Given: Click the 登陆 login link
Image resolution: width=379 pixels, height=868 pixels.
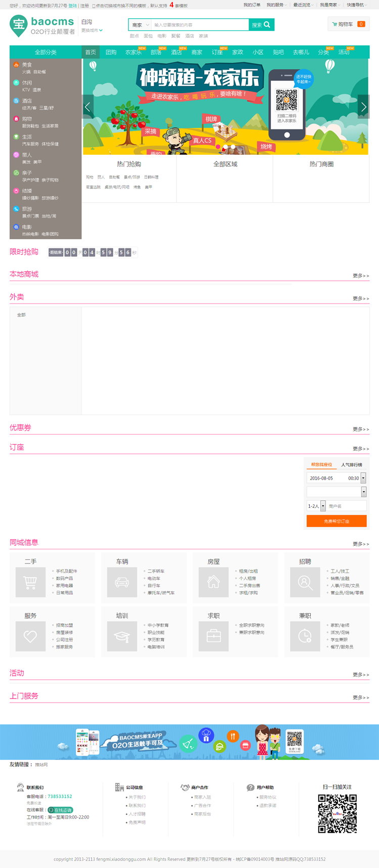Looking at the screenshot, I should click(73, 6).
